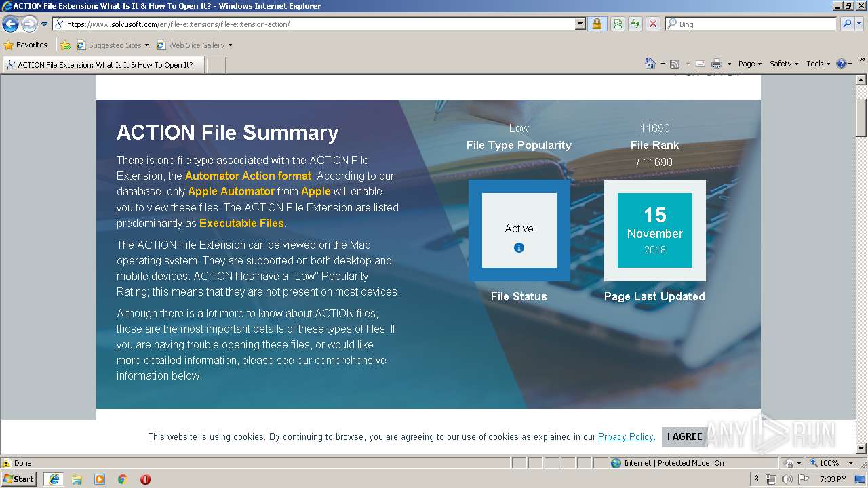Stop loading with the red X
This screenshot has height=488, width=868.
click(x=653, y=24)
